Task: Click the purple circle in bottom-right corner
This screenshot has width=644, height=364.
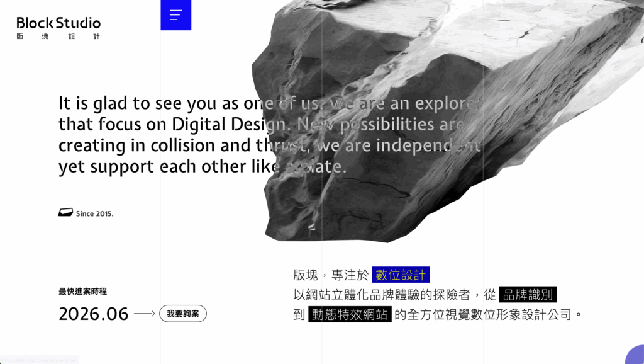Action: (635, 356)
